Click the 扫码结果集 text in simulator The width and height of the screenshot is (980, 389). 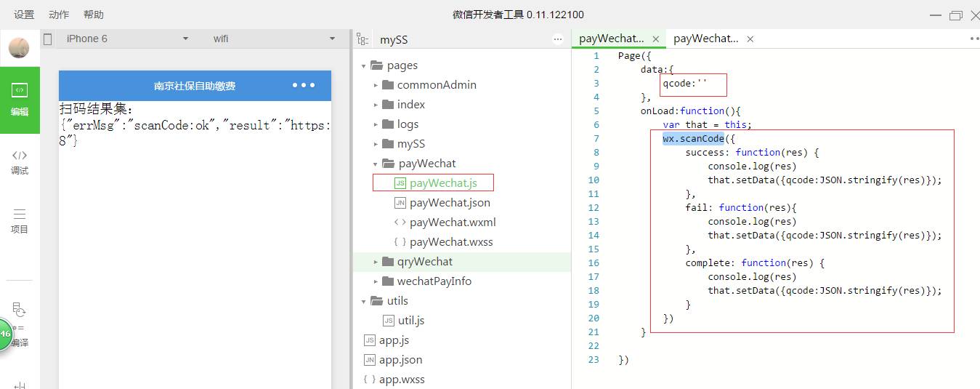(x=97, y=109)
